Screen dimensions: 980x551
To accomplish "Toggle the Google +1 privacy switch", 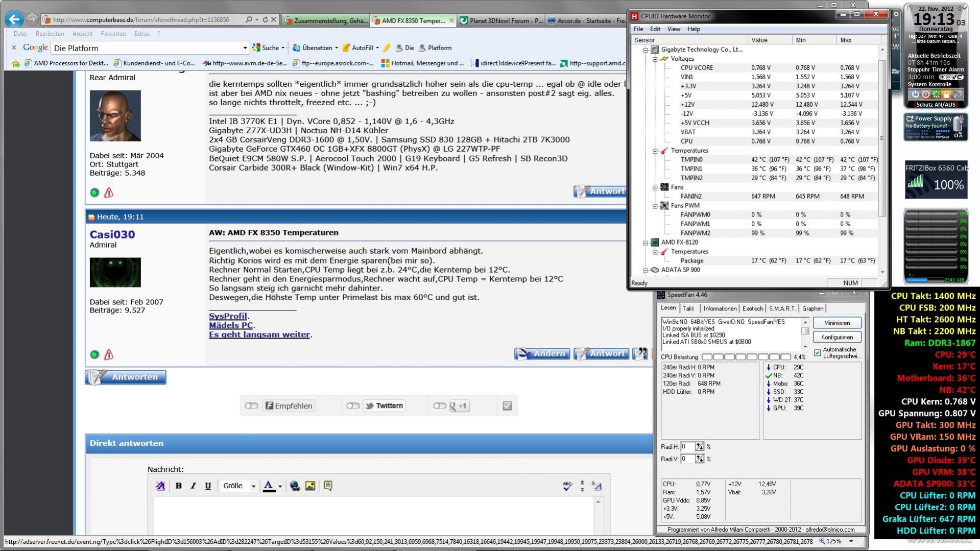I will [x=440, y=406].
